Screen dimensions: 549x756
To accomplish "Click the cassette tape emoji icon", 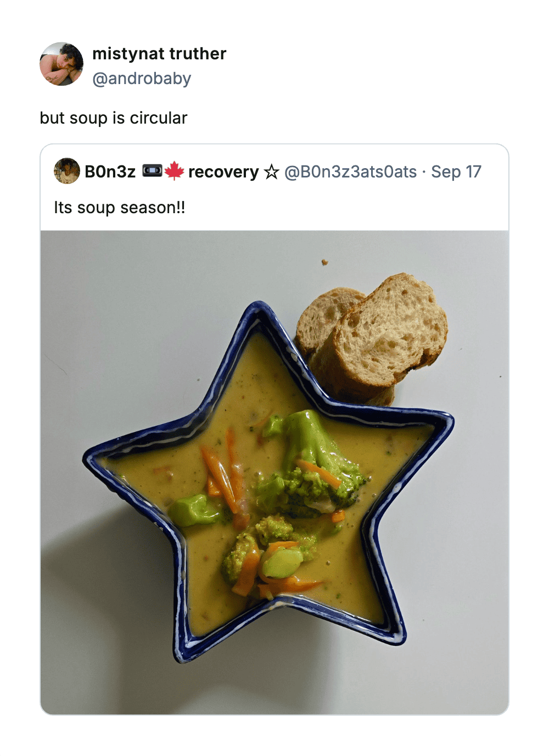I will coord(152,171).
